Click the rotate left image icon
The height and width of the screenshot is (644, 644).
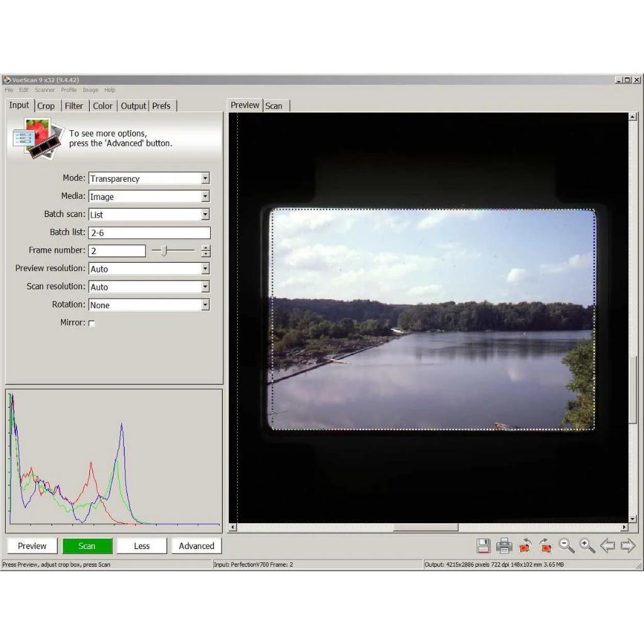525,546
